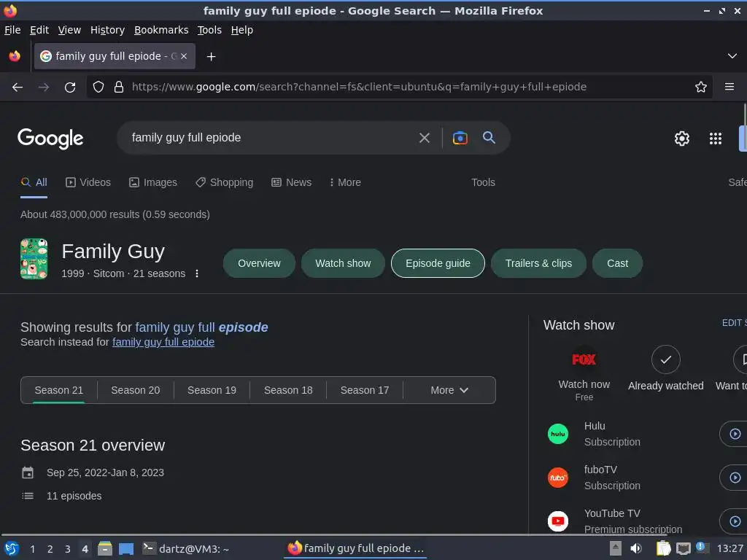This screenshot has width=747, height=560.
Task: View site security via padlock icon
Action: click(119, 87)
